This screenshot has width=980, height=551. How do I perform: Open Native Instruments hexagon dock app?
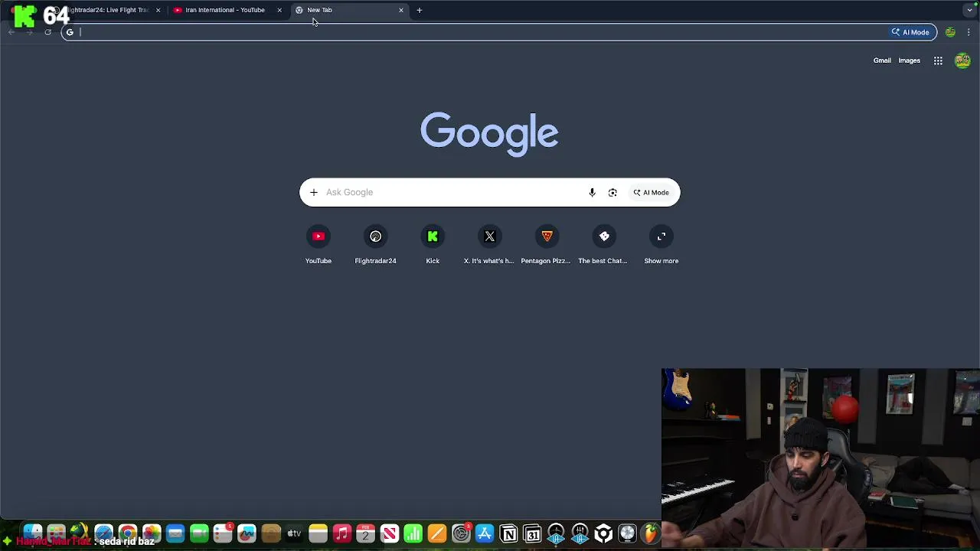(x=603, y=533)
